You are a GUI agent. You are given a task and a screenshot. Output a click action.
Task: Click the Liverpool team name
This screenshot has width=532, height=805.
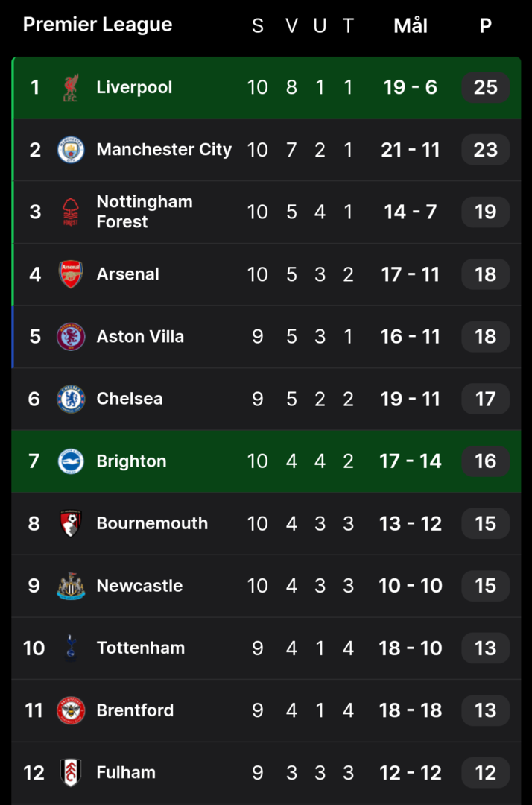coord(134,88)
